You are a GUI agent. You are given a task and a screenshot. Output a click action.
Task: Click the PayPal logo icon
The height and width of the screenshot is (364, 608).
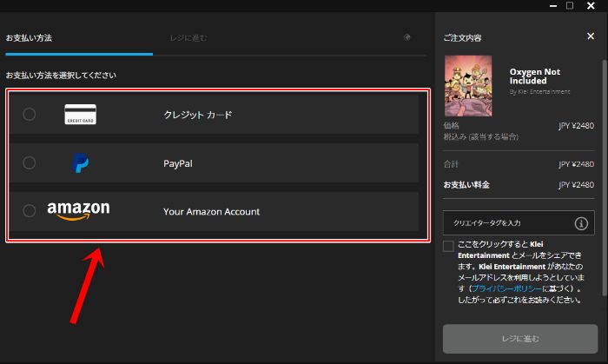point(80,162)
